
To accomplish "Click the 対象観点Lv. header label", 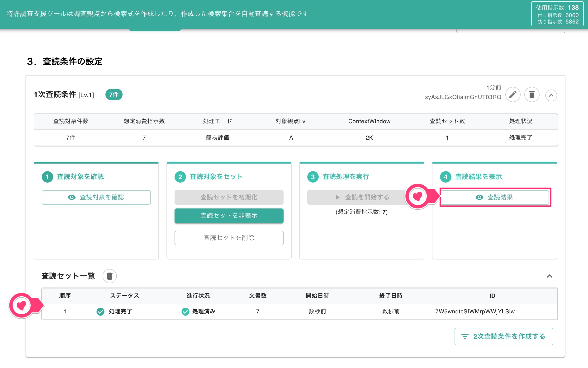I will pyautogui.click(x=291, y=121).
